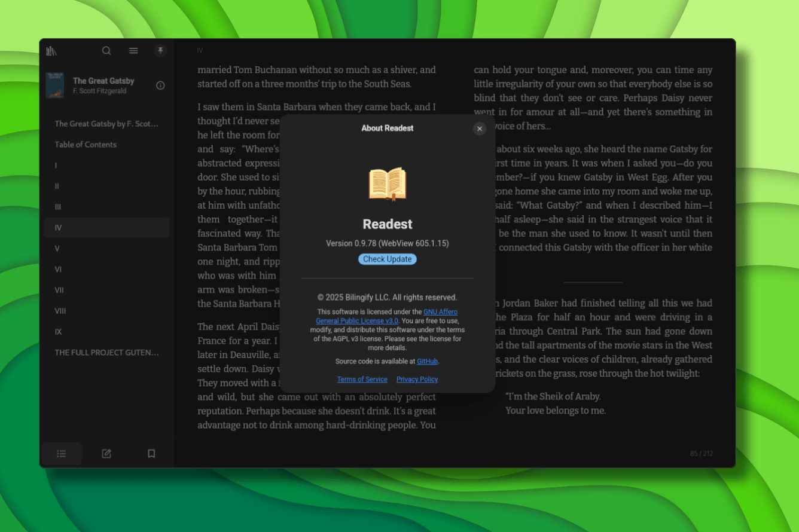The width and height of the screenshot is (799, 532).
Task: Open the sidebar hamburger menu
Action: point(133,51)
